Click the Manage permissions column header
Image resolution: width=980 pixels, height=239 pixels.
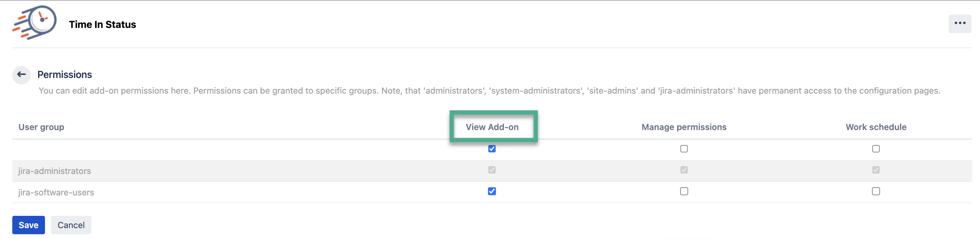[684, 127]
